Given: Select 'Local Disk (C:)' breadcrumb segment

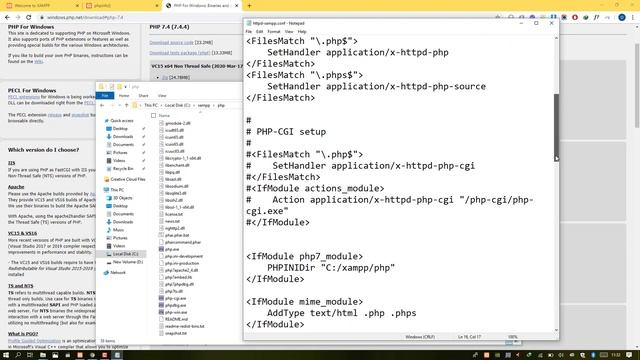Looking at the screenshot, I should [x=178, y=105].
